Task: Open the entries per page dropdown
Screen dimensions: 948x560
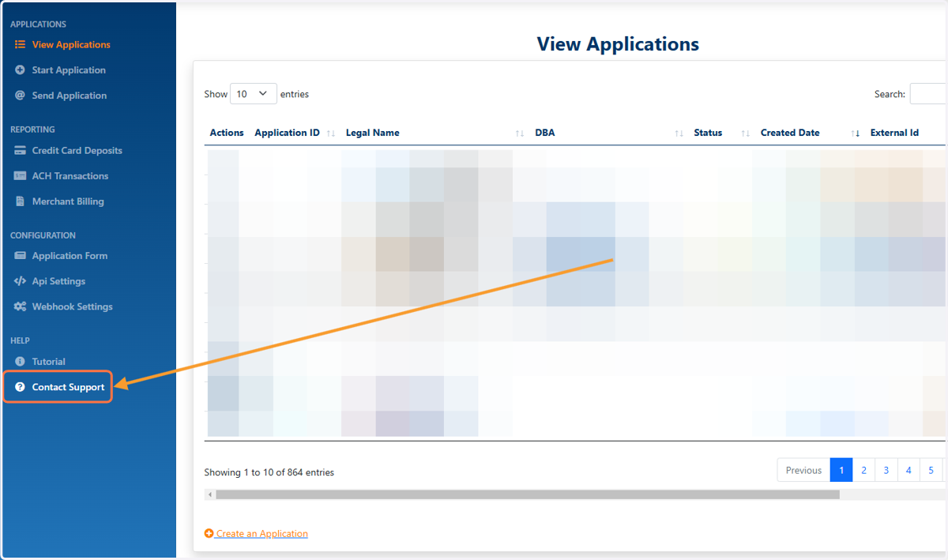Action: (x=254, y=94)
